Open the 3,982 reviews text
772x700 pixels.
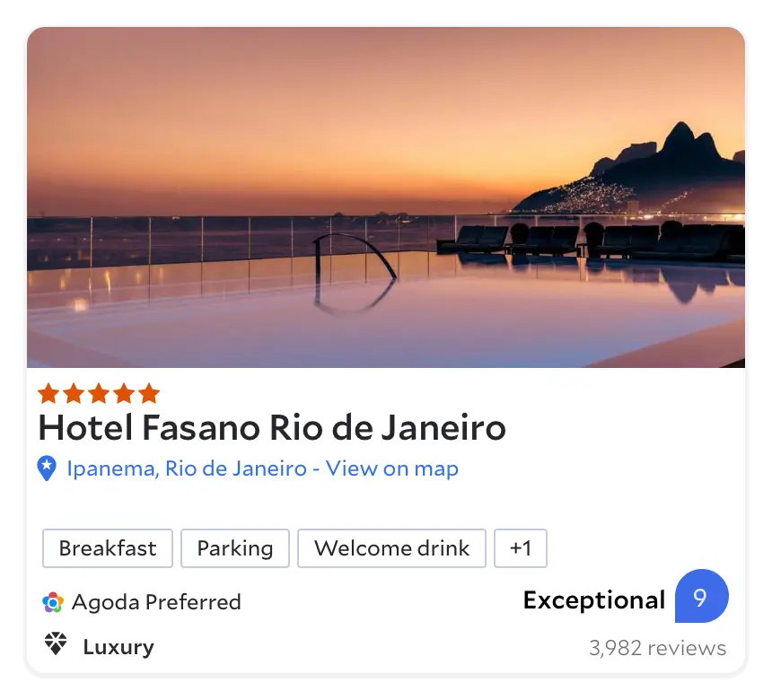tap(658, 648)
